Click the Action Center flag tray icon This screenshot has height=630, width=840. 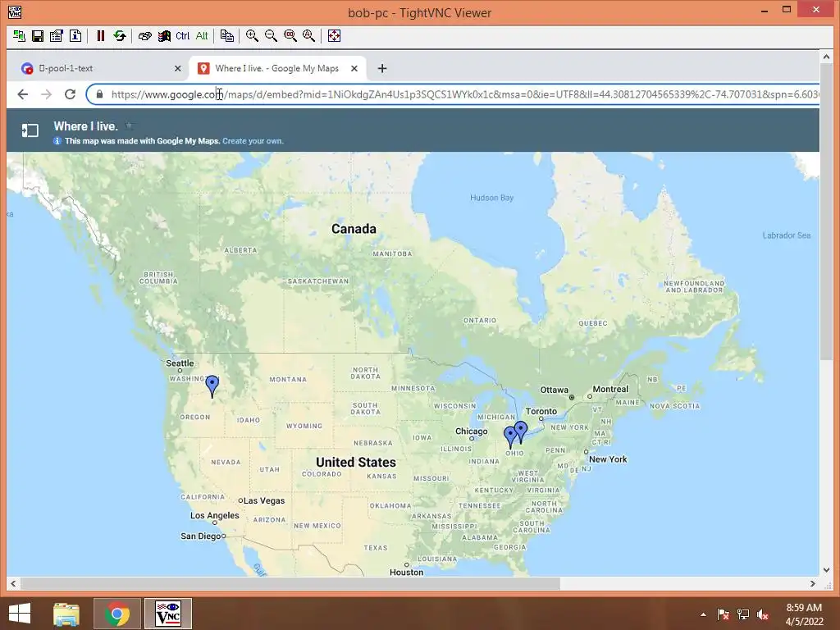click(724, 614)
